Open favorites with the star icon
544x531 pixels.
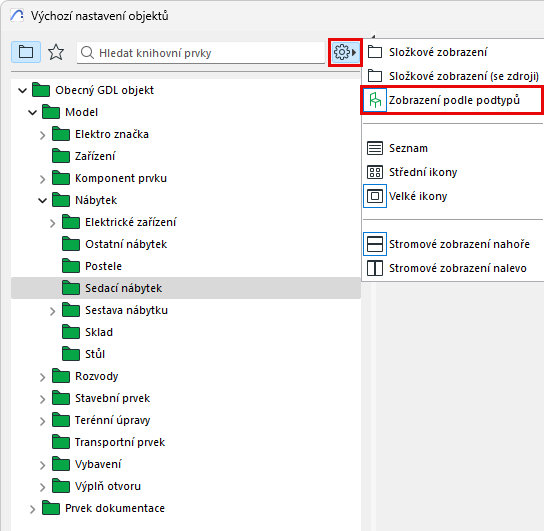[56, 52]
